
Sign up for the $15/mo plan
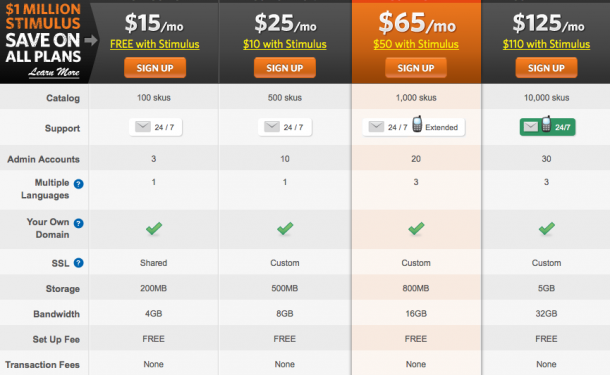[x=155, y=68]
